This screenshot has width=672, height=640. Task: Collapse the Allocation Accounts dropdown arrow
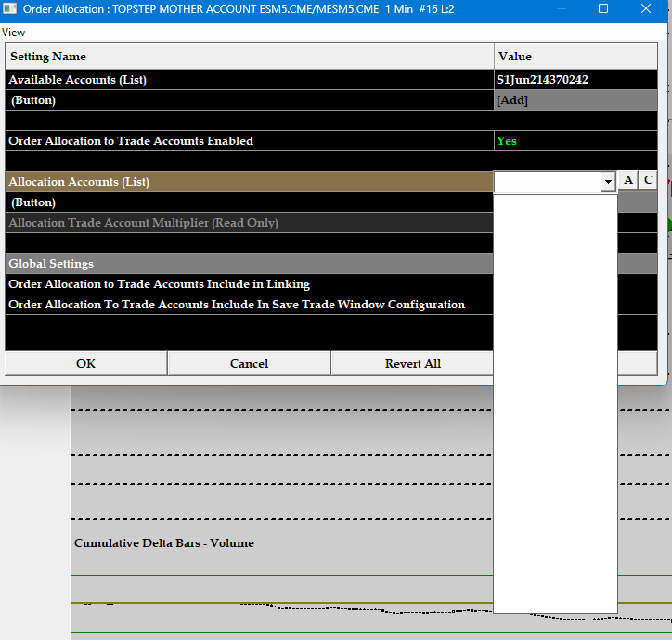[608, 182]
